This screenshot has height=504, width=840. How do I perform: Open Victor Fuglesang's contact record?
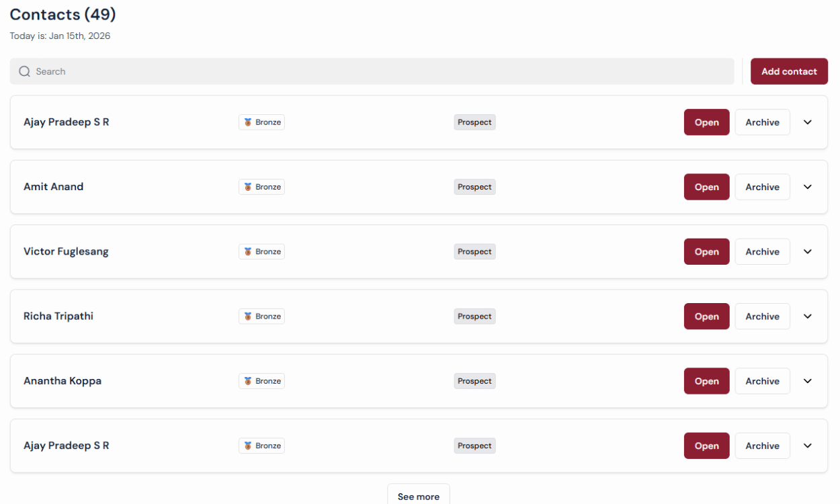pyautogui.click(x=706, y=251)
